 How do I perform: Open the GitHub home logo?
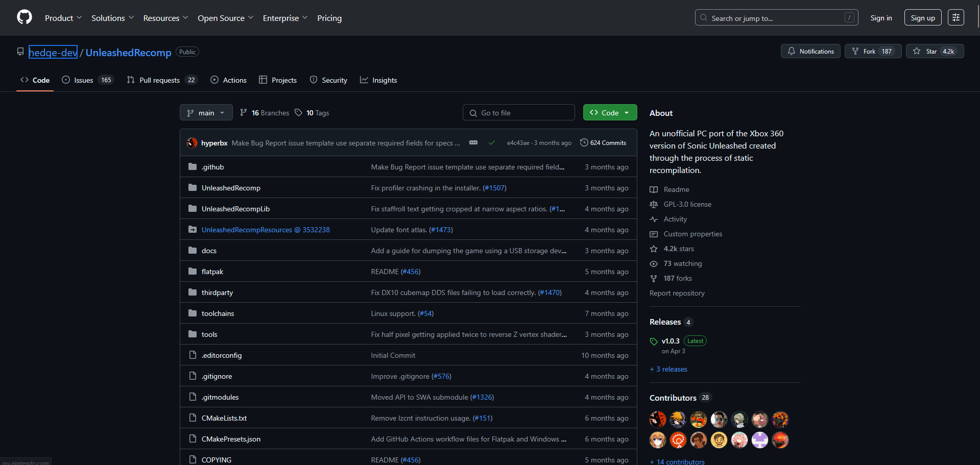coord(25,17)
